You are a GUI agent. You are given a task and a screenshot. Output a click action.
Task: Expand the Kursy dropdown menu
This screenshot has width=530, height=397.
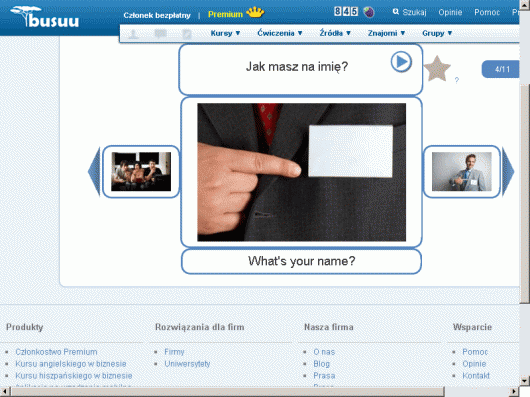pos(225,33)
